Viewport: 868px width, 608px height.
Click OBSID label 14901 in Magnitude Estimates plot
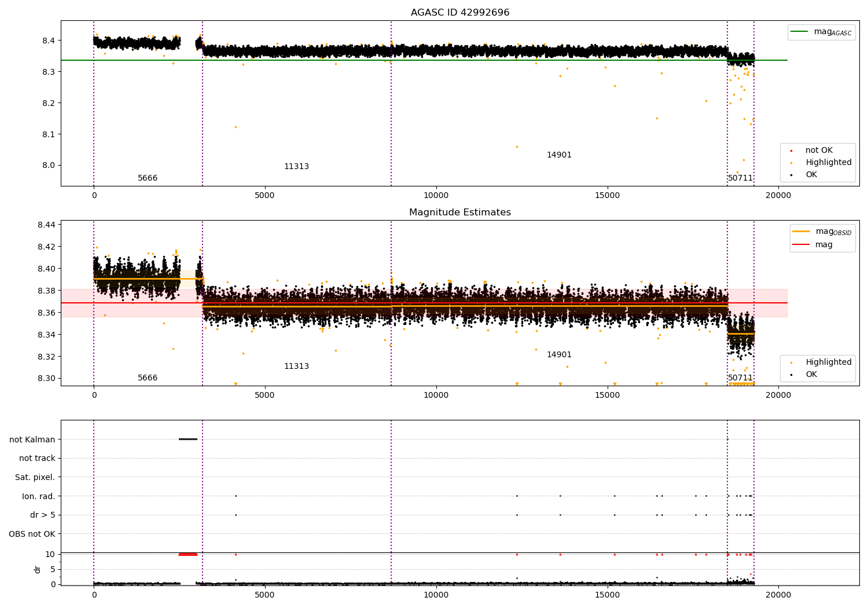pyautogui.click(x=559, y=355)
